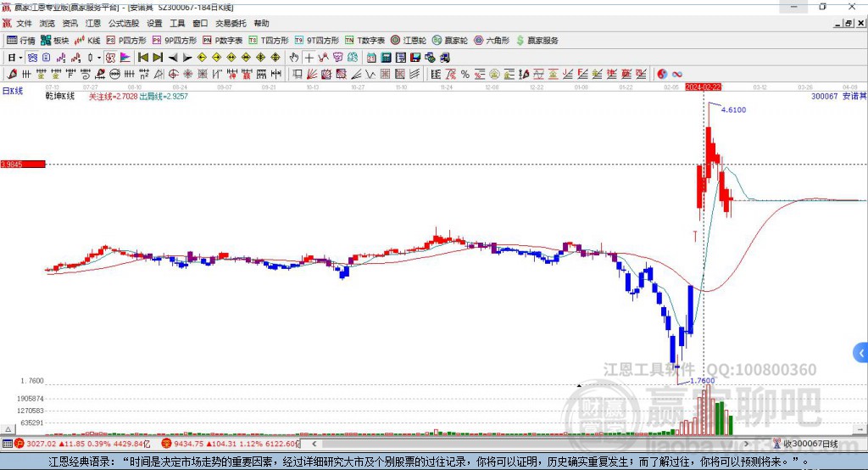Select the 日K线 label
Viewport: 868px width, 470px height.
click(x=12, y=91)
